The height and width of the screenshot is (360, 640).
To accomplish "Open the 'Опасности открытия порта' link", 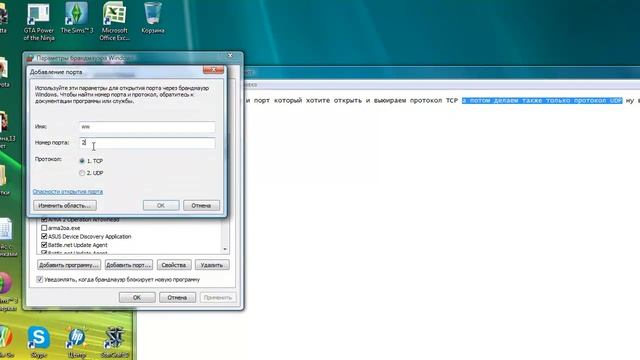I will (x=68, y=191).
